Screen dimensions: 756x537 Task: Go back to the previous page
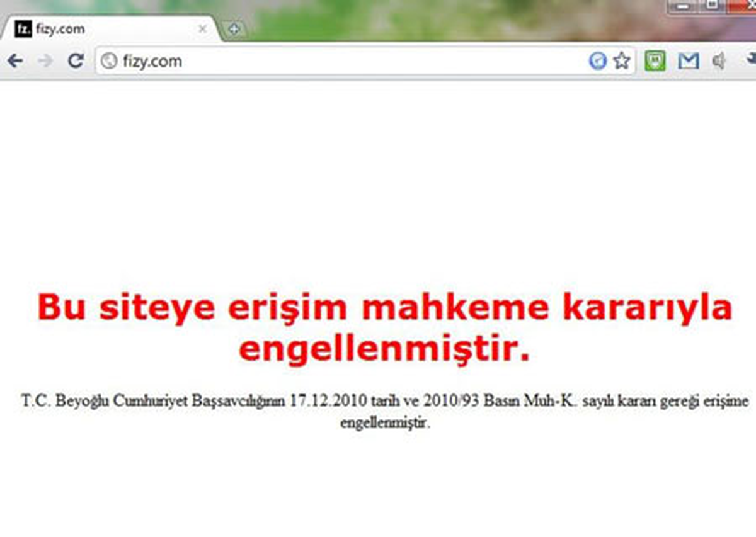point(15,61)
